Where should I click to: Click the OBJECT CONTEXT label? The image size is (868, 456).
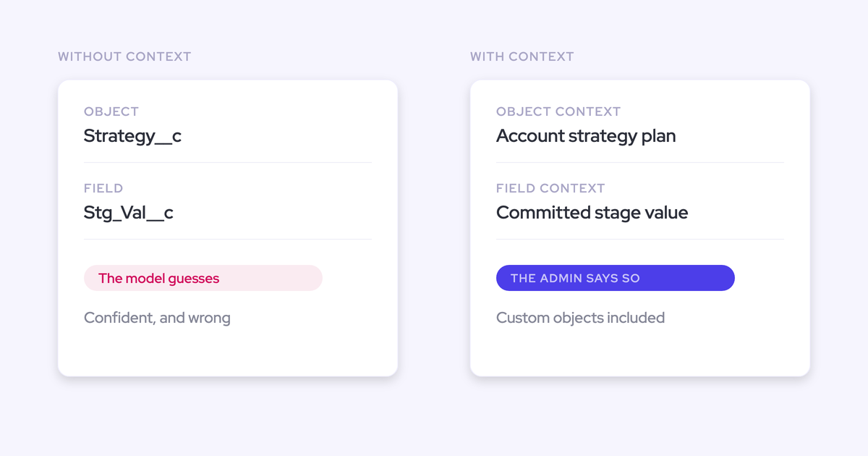558,111
